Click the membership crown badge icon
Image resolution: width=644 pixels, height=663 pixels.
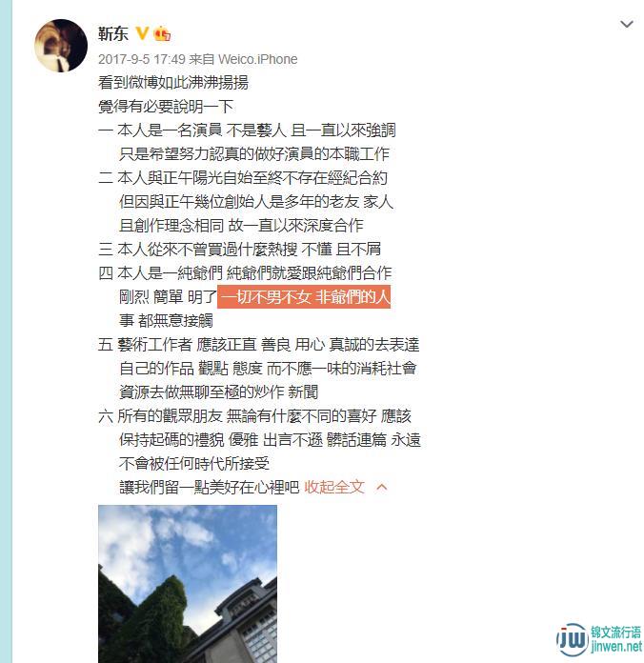162,34
